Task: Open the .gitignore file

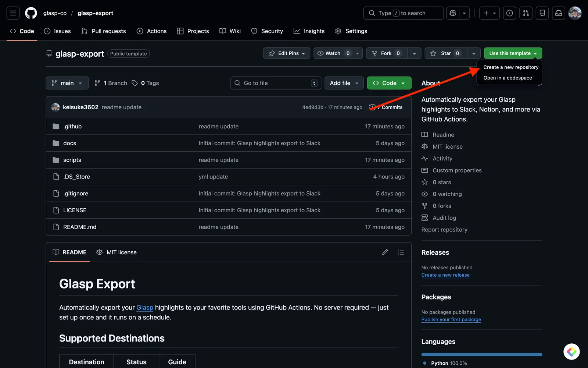Action: [x=76, y=194]
